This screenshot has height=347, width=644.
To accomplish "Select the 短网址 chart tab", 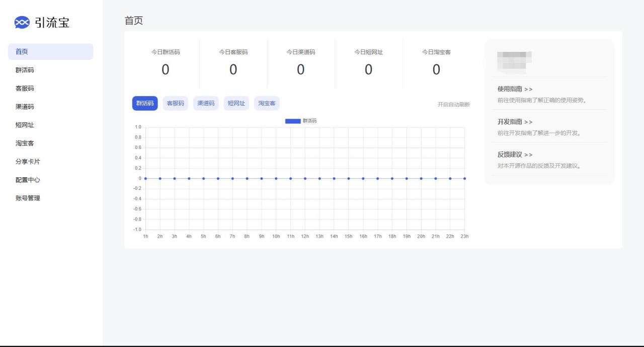I will [x=236, y=103].
